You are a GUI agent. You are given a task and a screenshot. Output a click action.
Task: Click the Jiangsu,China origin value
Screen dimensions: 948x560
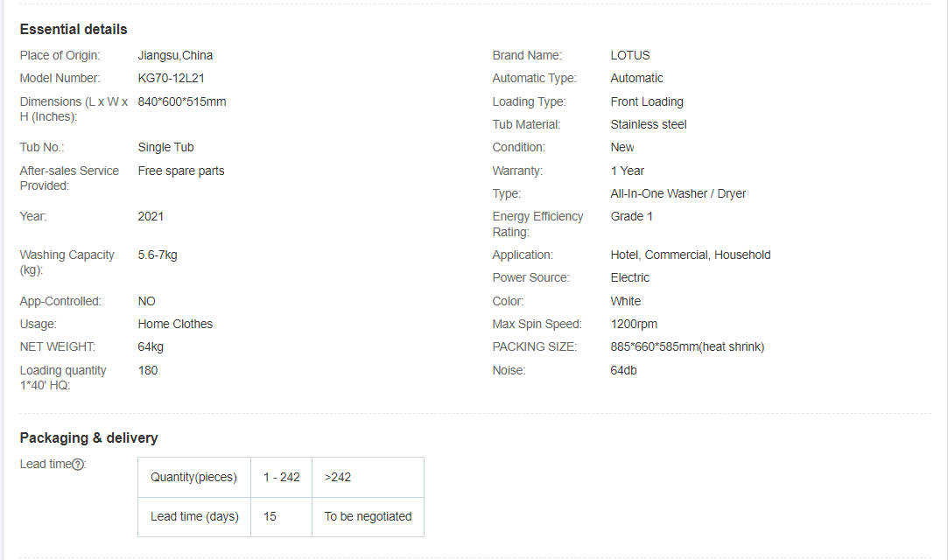coord(175,55)
